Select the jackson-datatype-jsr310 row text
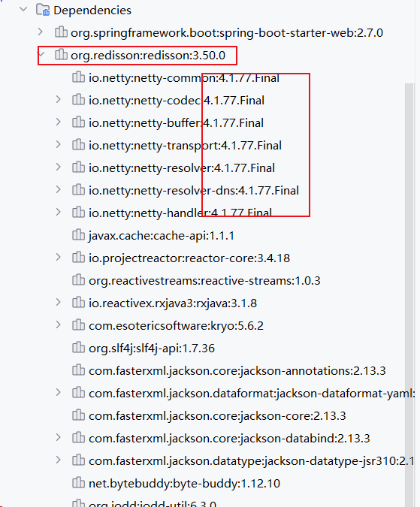Screen dimensions: 420x507 click(x=252, y=461)
